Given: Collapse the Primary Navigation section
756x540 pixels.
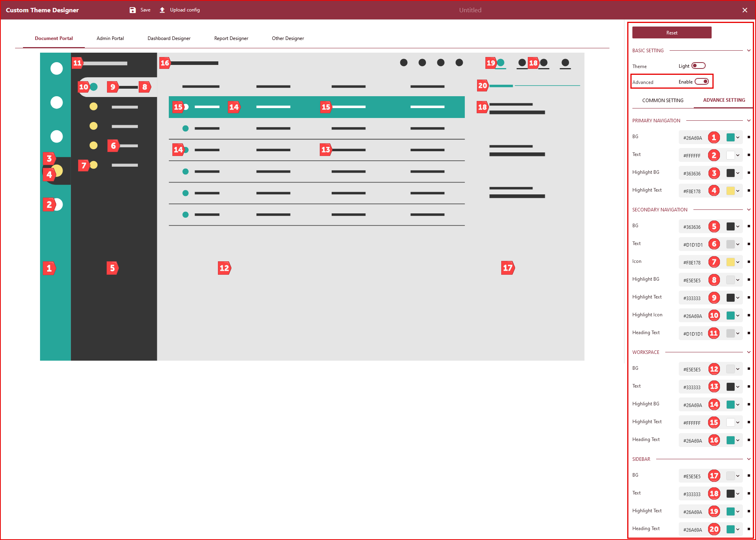Looking at the screenshot, I should [x=748, y=121].
